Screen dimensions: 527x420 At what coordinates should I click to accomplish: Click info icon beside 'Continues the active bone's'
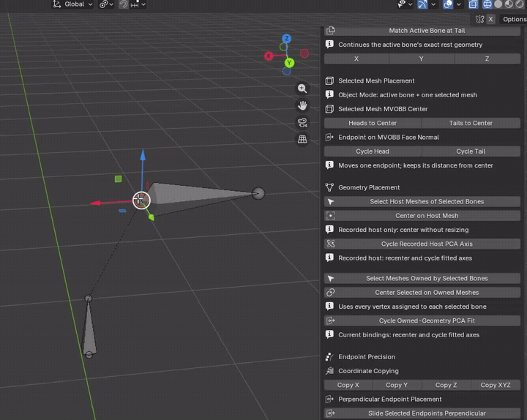pyautogui.click(x=329, y=45)
